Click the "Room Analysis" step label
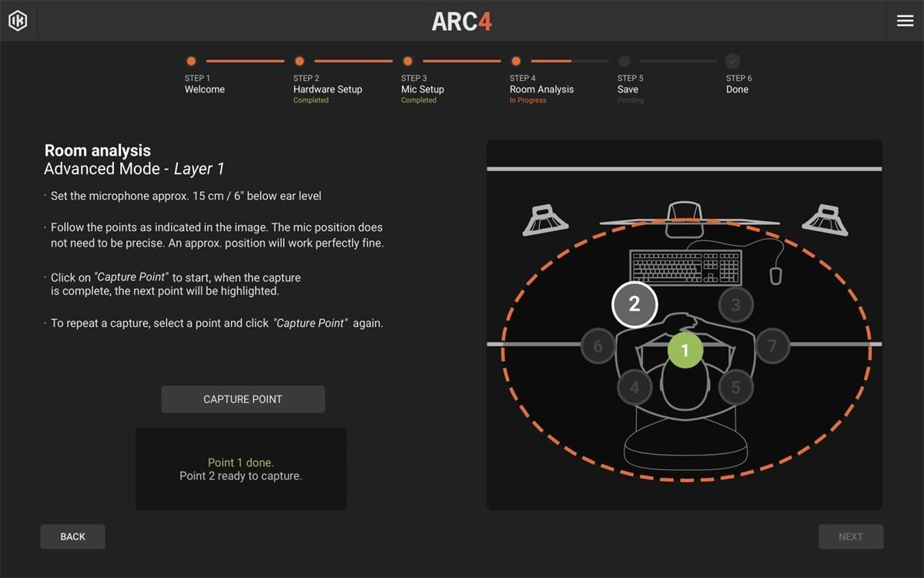924x578 pixels. [541, 89]
